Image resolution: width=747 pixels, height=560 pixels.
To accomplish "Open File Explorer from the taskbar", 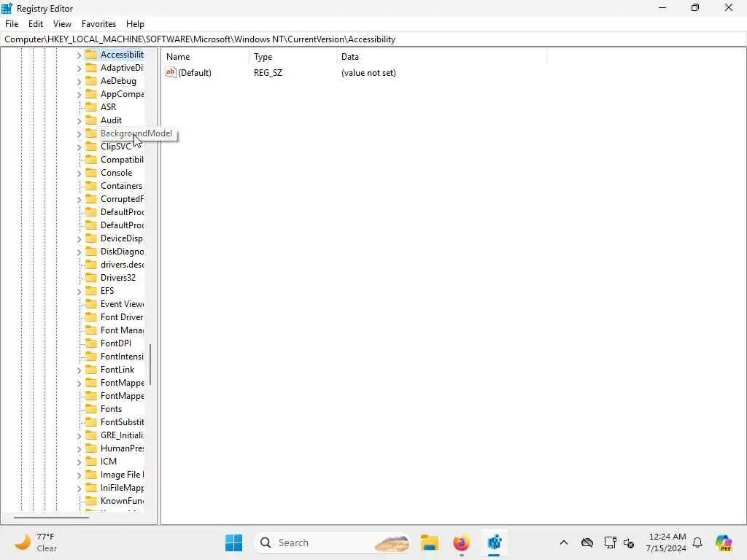I will tap(429, 542).
